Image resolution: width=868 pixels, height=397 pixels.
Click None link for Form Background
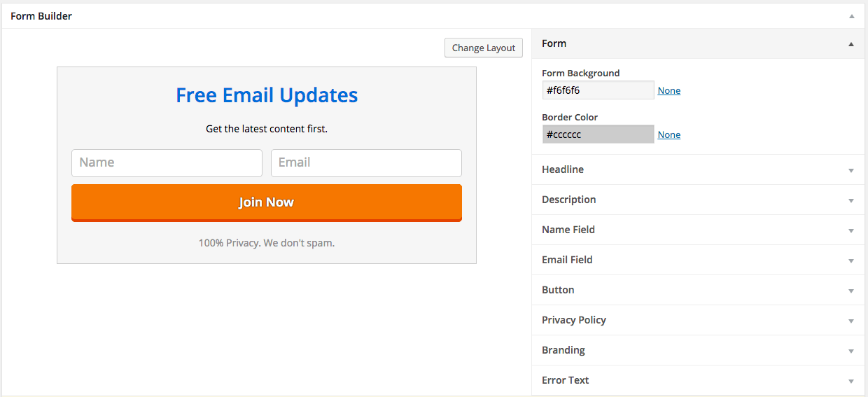coord(669,91)
